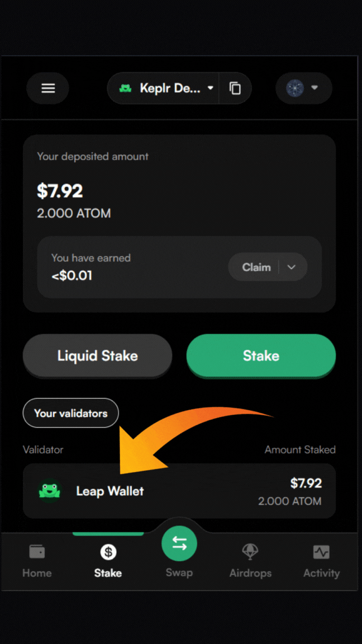Click the Cosmos chain logo
This screenshot has height=644, width=362.
pos(294,88)
